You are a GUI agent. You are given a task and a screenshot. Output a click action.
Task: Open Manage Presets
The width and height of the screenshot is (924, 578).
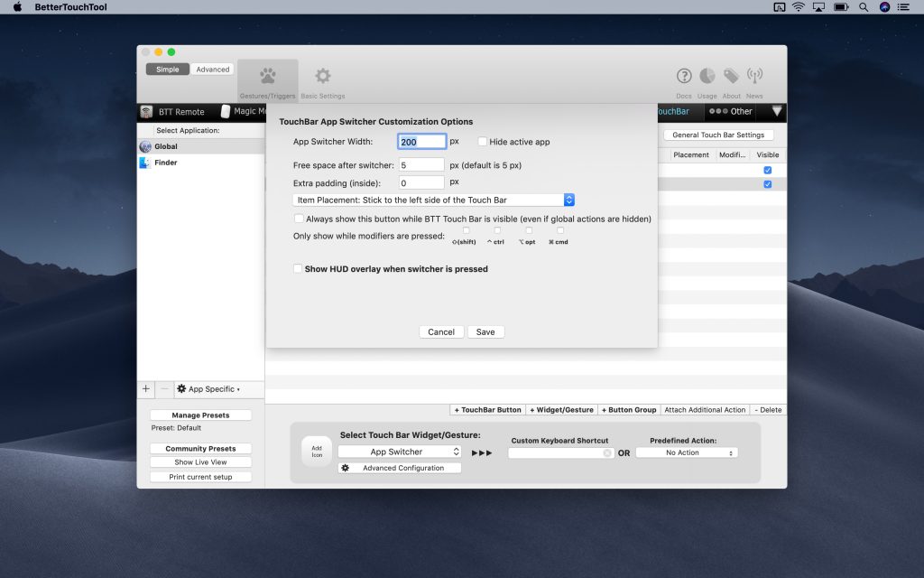(x=200, y=415)
